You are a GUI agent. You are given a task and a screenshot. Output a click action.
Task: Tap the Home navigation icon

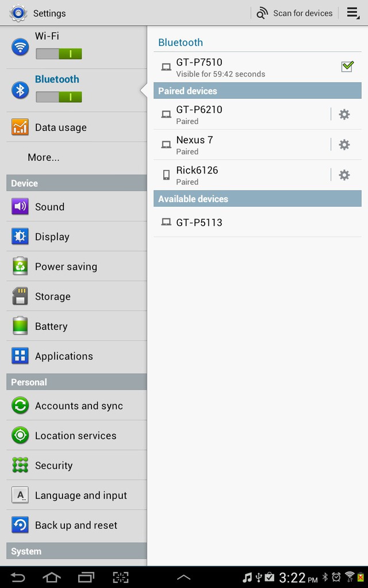pyautogui.click(x=52, y=577)
